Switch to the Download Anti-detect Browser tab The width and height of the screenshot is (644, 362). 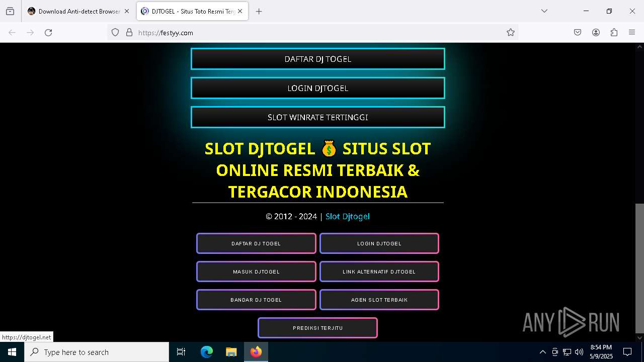78,11
